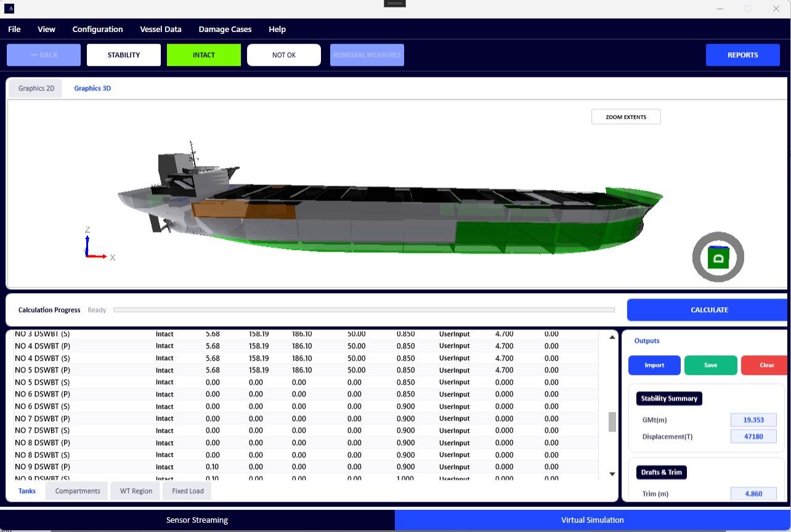Click the 3D view cube navigation widget
Image resolution: width=791 pixels, height=532 pixels.
(x=718, y=257)
